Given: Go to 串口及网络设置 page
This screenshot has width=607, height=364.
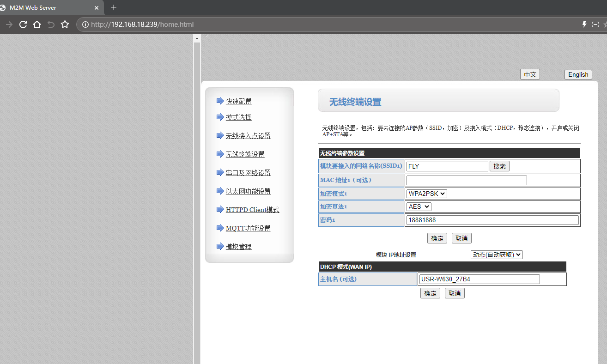Looking at the screenshot, I should click(248, 173).
